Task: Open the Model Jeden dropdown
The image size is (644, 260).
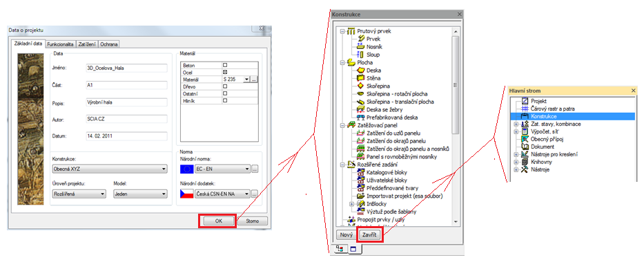Action: 140,194
